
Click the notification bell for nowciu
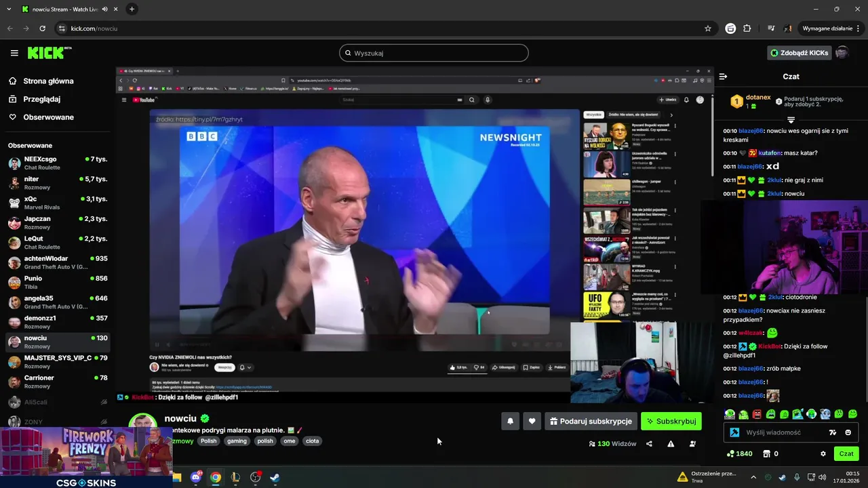coord(510,421)
